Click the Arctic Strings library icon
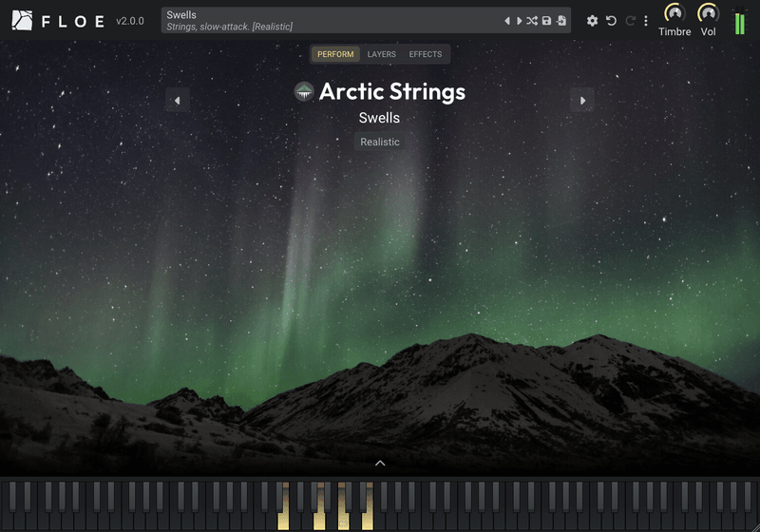The height and width of the screenshot is (532, 760). point(304,91)
